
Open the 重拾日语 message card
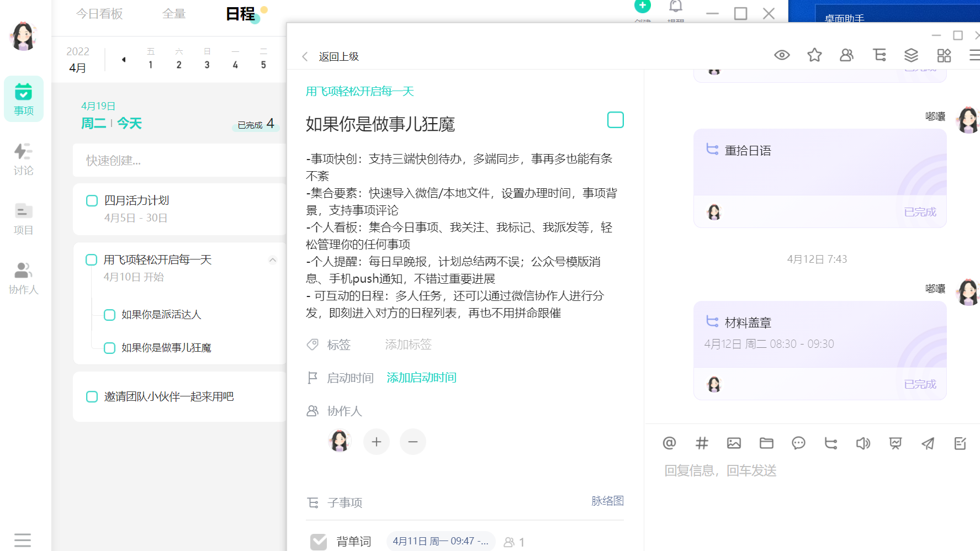click(x=820, y=178)
